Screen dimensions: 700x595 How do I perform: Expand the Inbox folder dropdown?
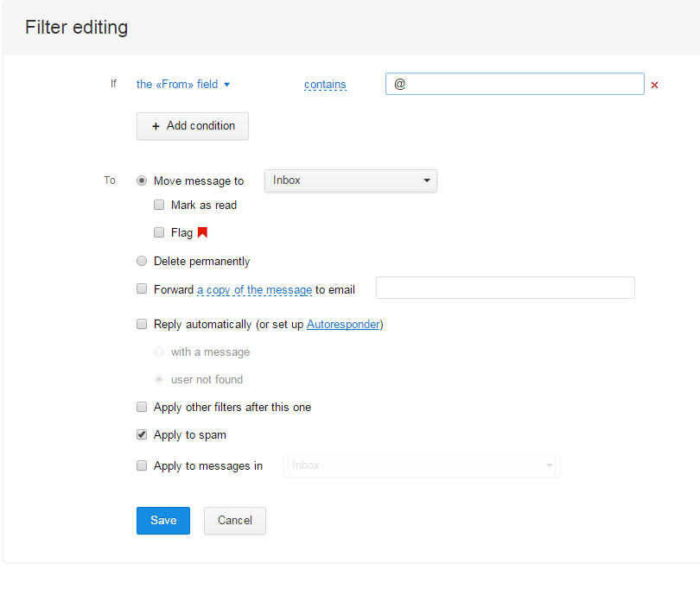pos(350,180)
